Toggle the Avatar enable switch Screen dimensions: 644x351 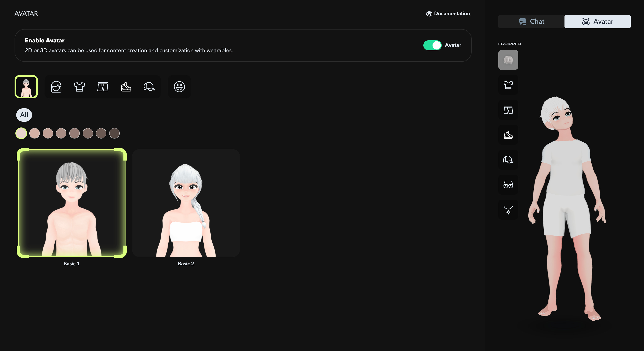click(x=432, y=45)
